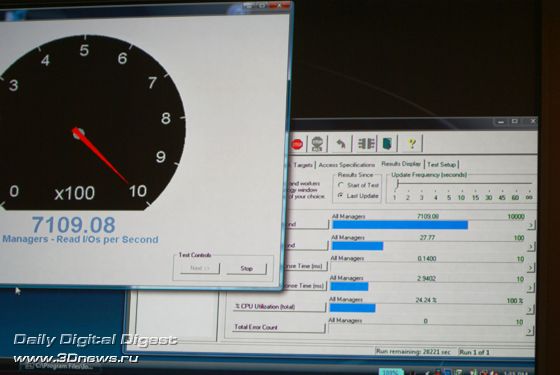Go to the Test Setup tab

(441, 164)
